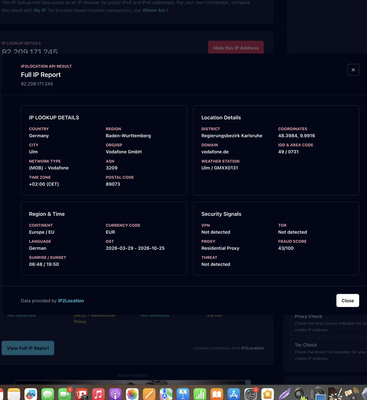This screenshot has height=400, width=367.
Task: Select the domain vodafone.de
Action: coord(215,152)
